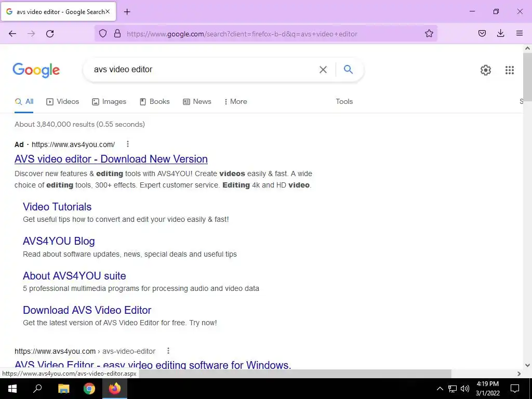The height and width of the screenshot is (399, 532).
Task: Open the Google apps grid
Action: click(509, 70)
